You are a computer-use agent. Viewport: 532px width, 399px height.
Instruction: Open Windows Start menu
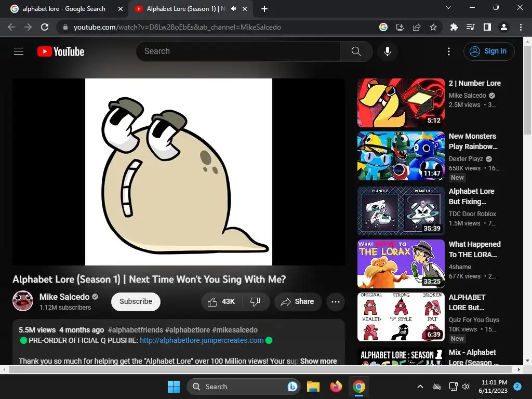click(x=174, y=387)
